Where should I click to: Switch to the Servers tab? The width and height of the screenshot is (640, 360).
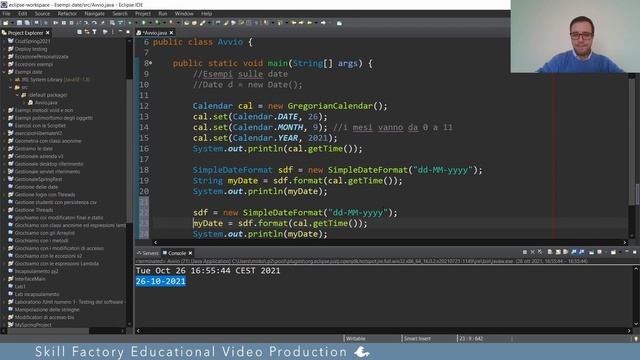[148, 253]
